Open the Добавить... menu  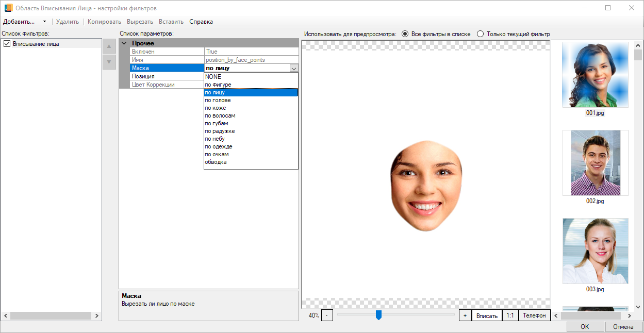coord(19,22)
